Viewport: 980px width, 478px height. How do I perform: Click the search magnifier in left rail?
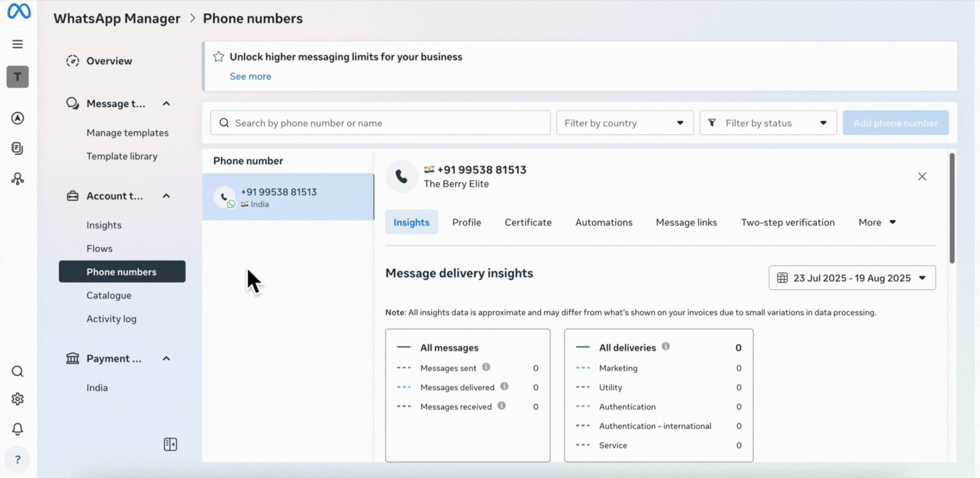17,371
